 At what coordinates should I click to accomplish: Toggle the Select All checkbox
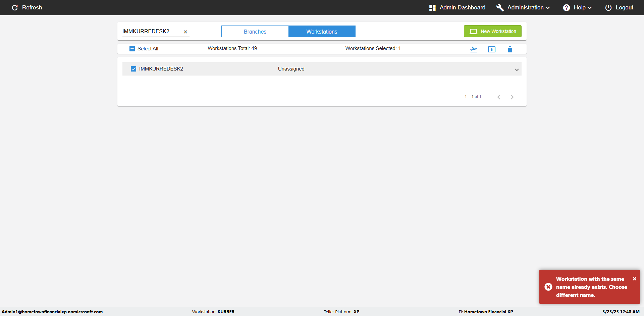132,49
